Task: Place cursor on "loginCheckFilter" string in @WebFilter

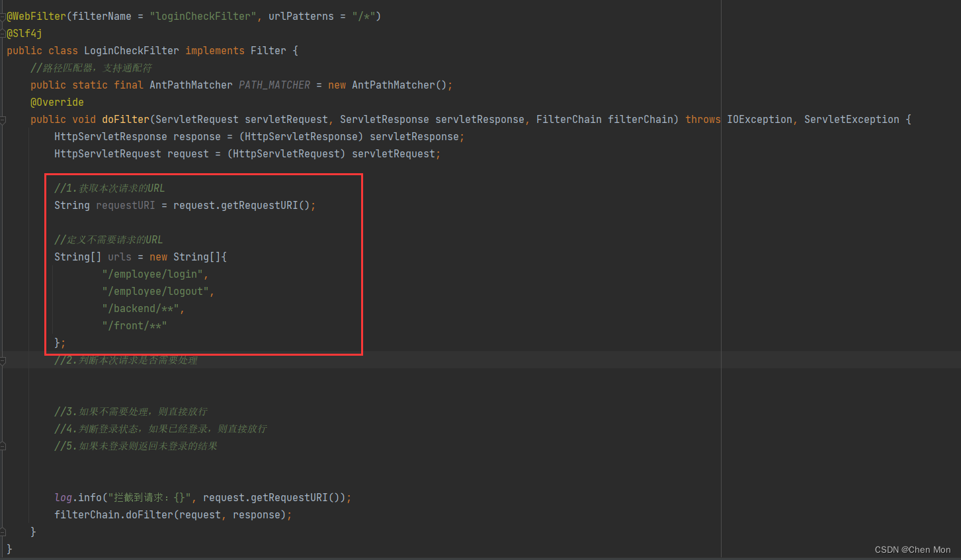Action: pyautogui.click(x=203, y=16)
